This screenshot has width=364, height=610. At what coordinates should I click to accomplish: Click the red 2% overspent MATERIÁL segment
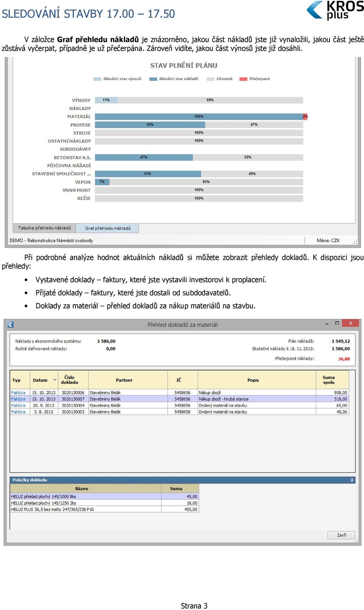[x=305, y=116]
